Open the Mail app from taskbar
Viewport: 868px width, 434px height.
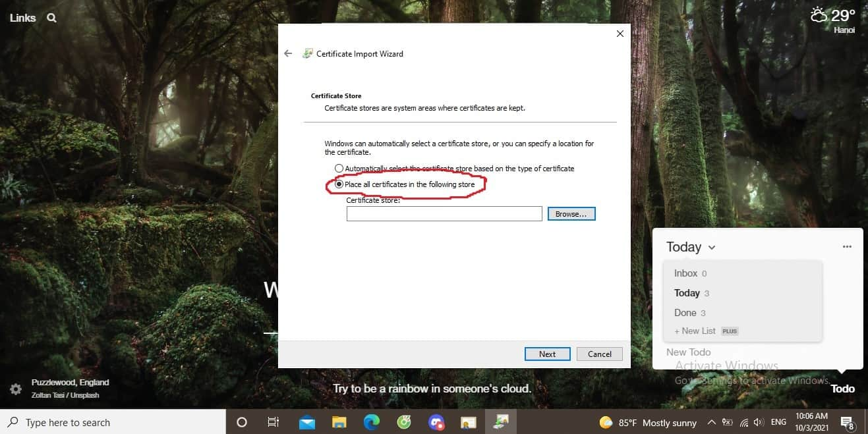point(307,423)
